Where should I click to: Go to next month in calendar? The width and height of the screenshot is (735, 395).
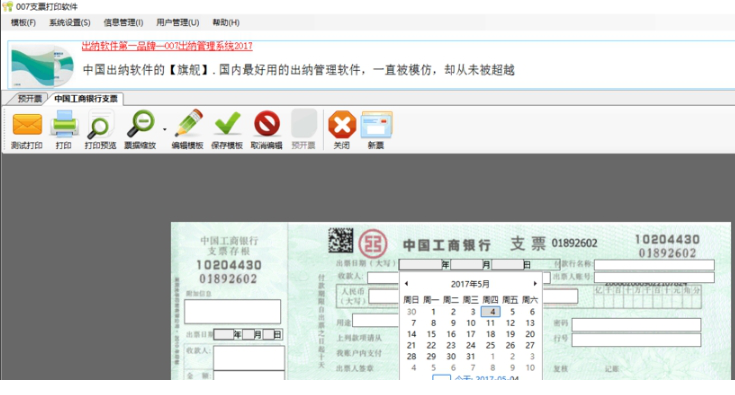[535, 283]
